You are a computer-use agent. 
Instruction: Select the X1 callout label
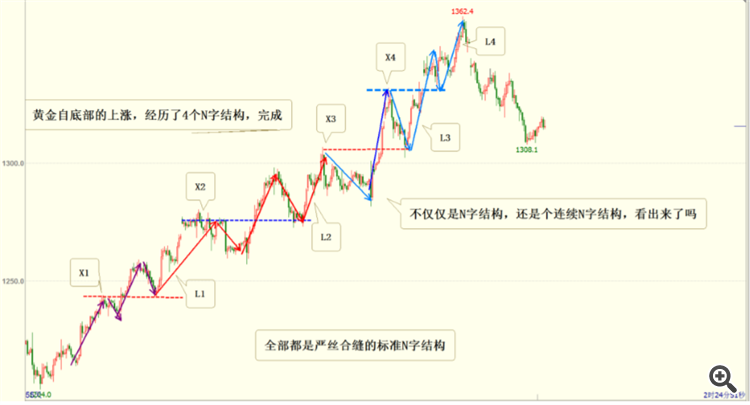[84, 273]
